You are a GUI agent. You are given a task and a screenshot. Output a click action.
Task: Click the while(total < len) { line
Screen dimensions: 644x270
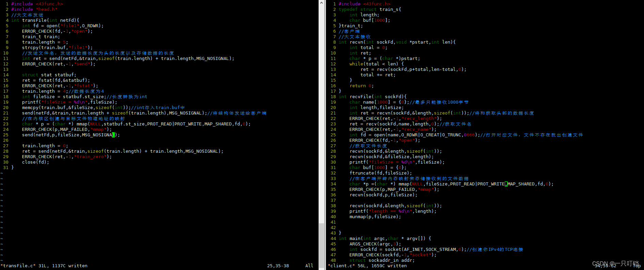point(376,64)
